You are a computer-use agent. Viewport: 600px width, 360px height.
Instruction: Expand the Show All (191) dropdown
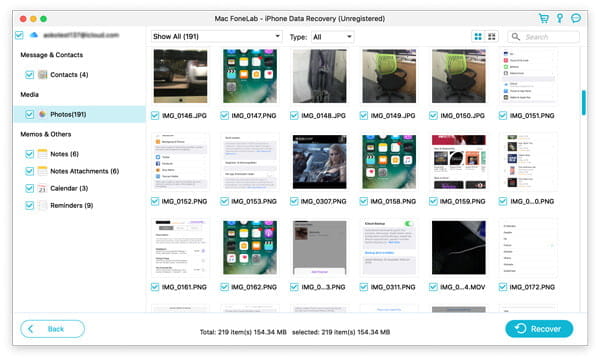[217, 37]
